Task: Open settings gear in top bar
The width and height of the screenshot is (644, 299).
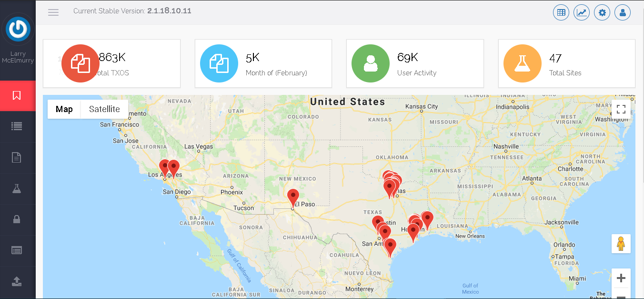Action: point(602,13)
